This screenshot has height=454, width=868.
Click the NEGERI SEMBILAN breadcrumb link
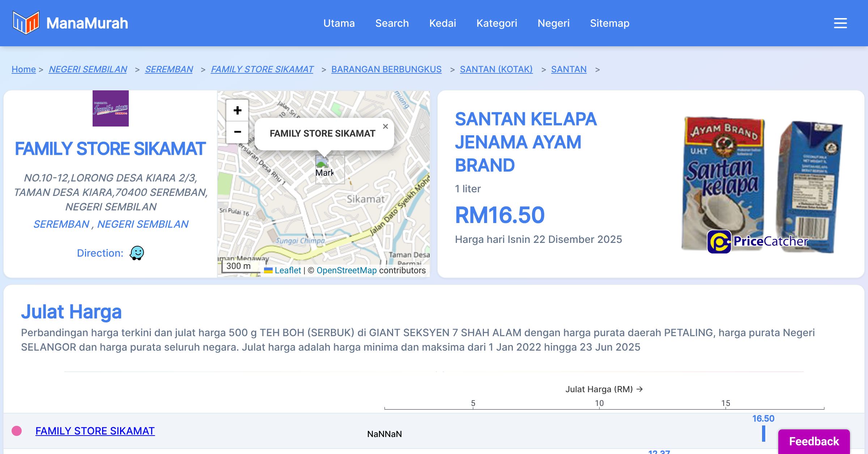point(88,69)
